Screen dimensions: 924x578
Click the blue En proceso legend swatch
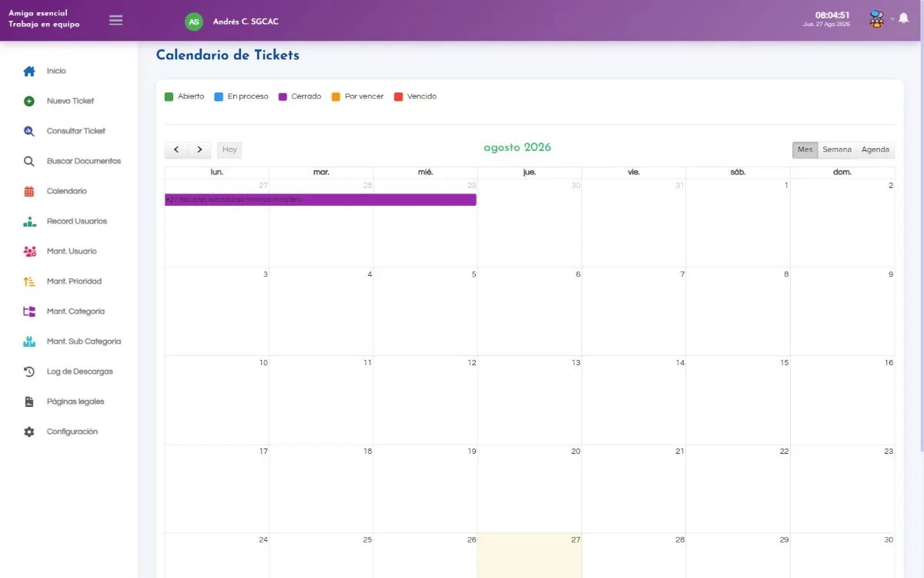pyautogui.click(x=219, y=96)
